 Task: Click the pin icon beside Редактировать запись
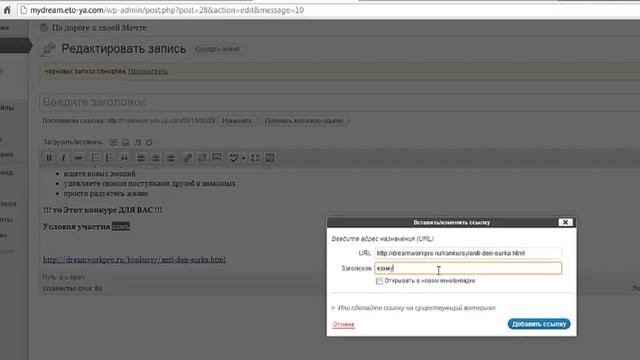tap(48, 49)
